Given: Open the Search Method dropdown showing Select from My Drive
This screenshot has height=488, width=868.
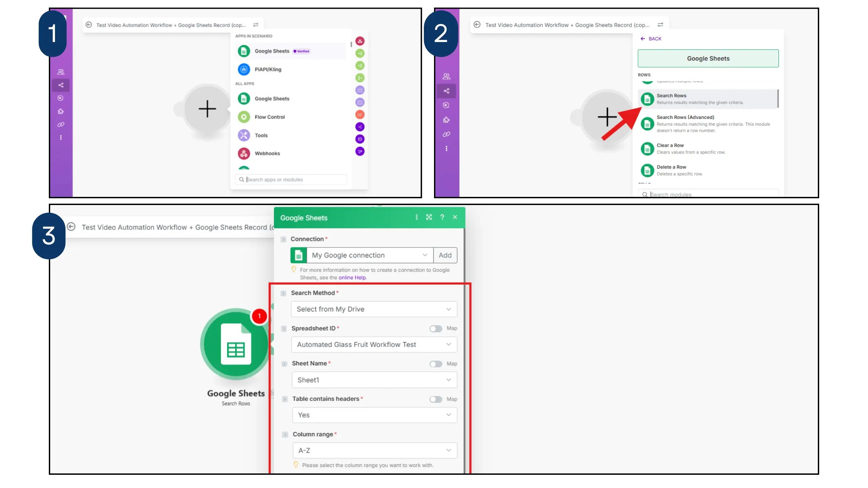Looking at the screenshot, I should pos(374,309).
